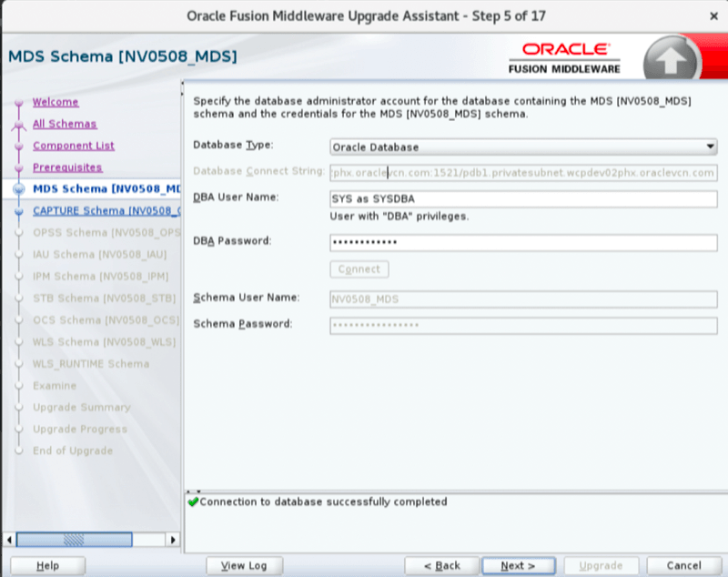Image resolution: width=728 pixels, height=577 pixels.
Task: Select WLS Schema [NV0508_WLS] step
Action: tap(104, 341)
